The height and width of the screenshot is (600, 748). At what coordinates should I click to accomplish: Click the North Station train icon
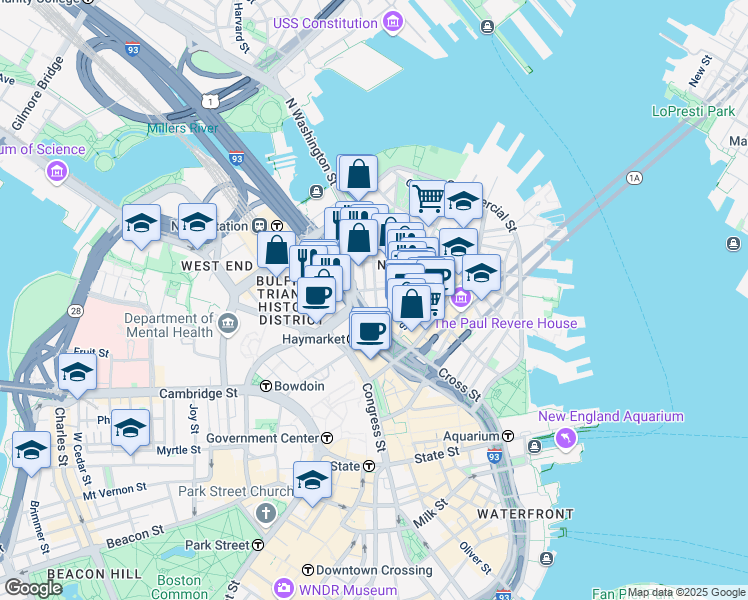pyautogui.click(x=260, y=225)
